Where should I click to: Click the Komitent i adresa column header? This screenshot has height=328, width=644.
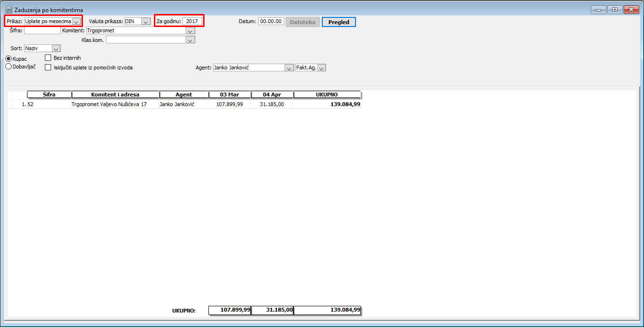pos(115,95)
